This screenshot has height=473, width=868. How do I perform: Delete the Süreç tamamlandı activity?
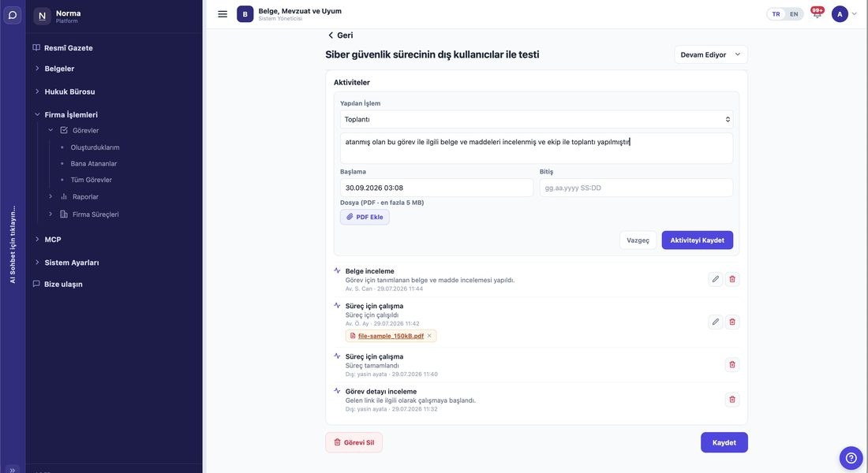731,364
